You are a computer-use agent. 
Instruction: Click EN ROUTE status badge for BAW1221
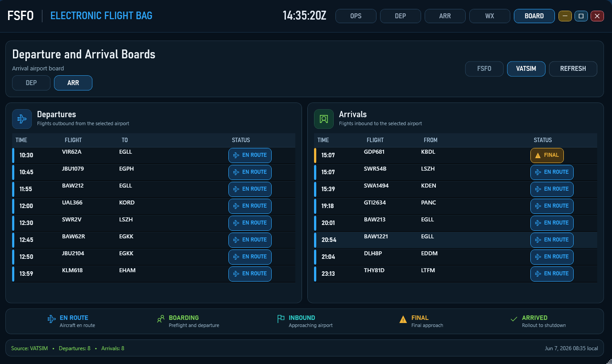552,240
